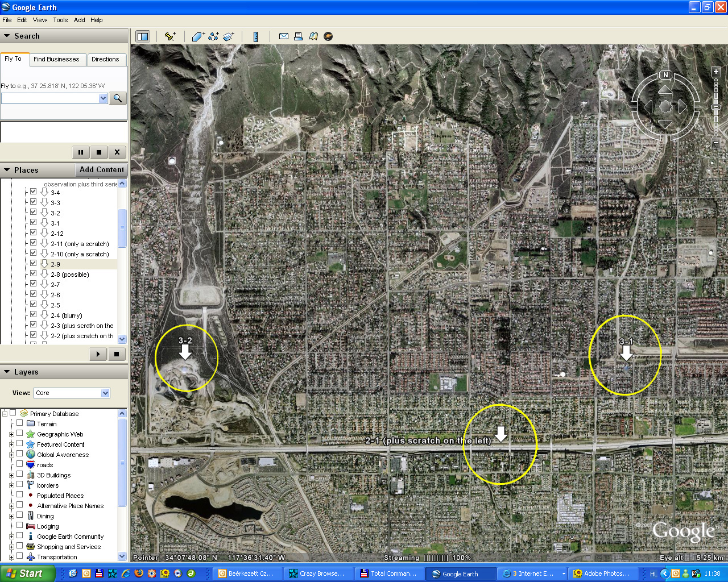Click the N north compass button
The image size is (728, 582).
(x=665, y=75)
